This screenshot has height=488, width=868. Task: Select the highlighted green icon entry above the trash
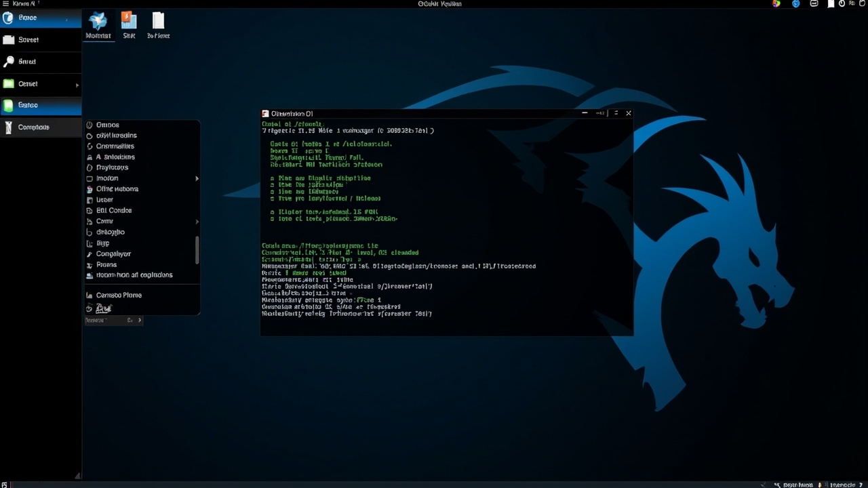41,105
